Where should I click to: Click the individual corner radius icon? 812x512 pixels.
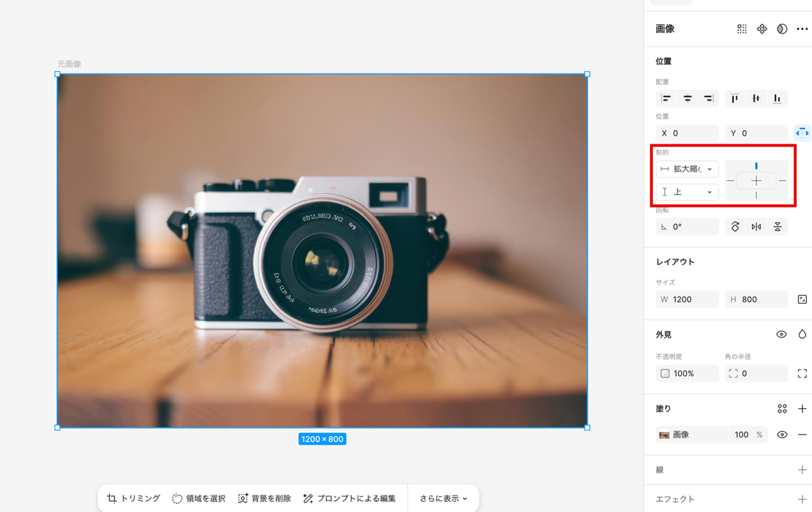pos(802,373)
